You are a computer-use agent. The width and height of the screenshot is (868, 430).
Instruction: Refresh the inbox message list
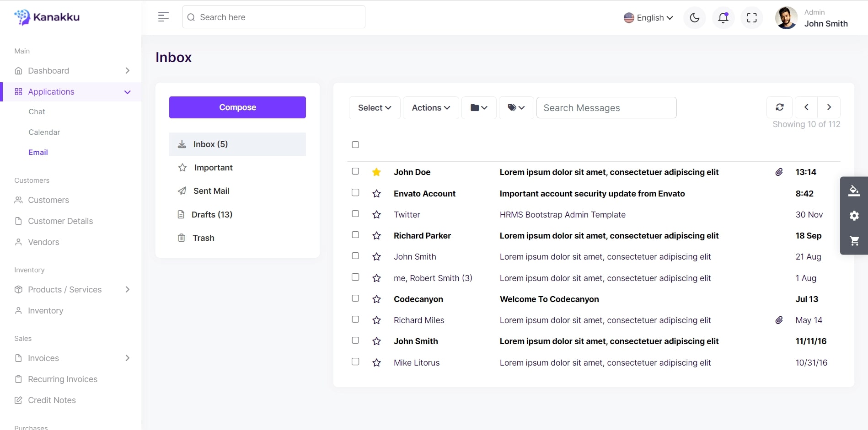coord(779,107)
